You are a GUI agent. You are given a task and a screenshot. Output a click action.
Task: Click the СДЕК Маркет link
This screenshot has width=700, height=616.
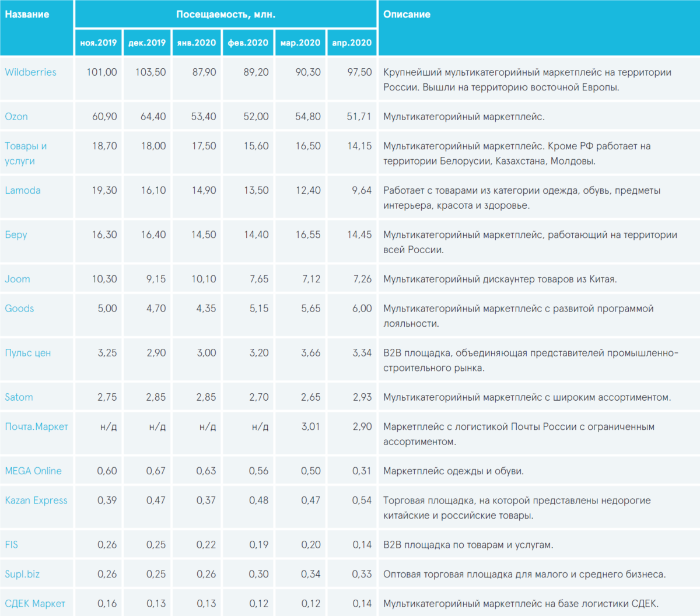(35, 604)
